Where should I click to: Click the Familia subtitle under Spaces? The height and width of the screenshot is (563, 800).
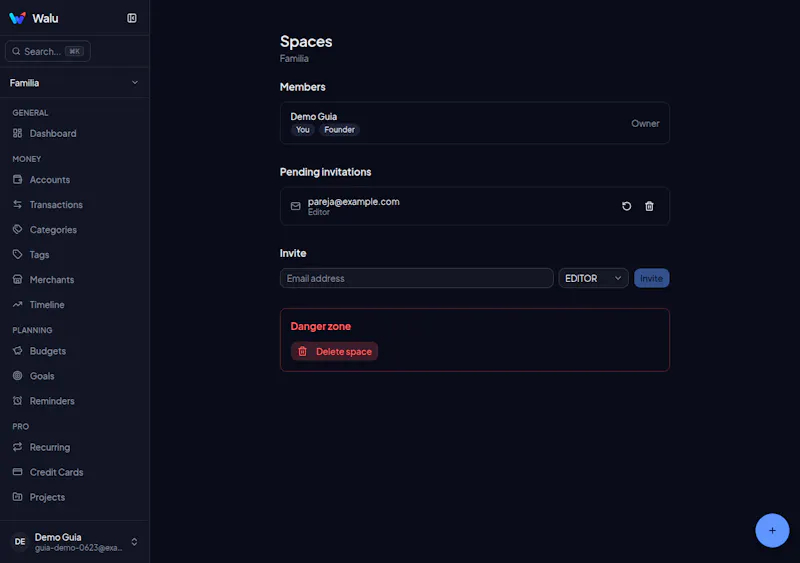294,58
